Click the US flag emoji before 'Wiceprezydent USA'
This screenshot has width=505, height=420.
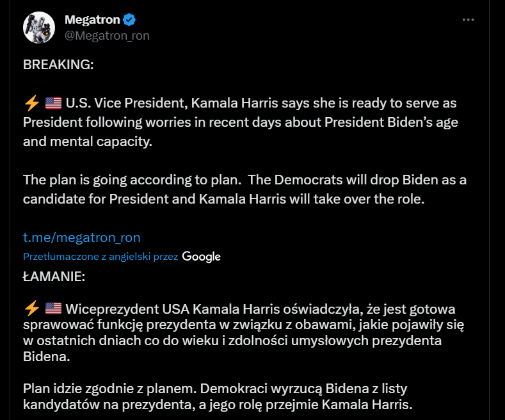[x=53, y=308]
